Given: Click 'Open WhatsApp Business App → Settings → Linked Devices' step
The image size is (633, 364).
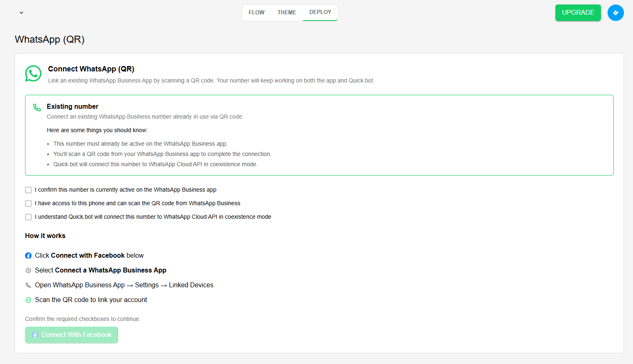Looking at the screenshot, I should pyautogui.click(x=124, y=285).
